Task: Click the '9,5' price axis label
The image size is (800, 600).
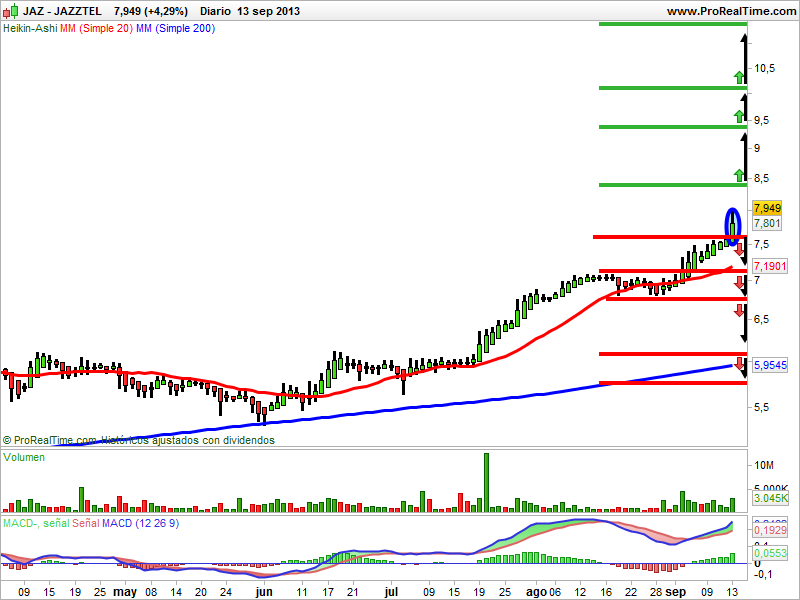Action: pos(761,120)
